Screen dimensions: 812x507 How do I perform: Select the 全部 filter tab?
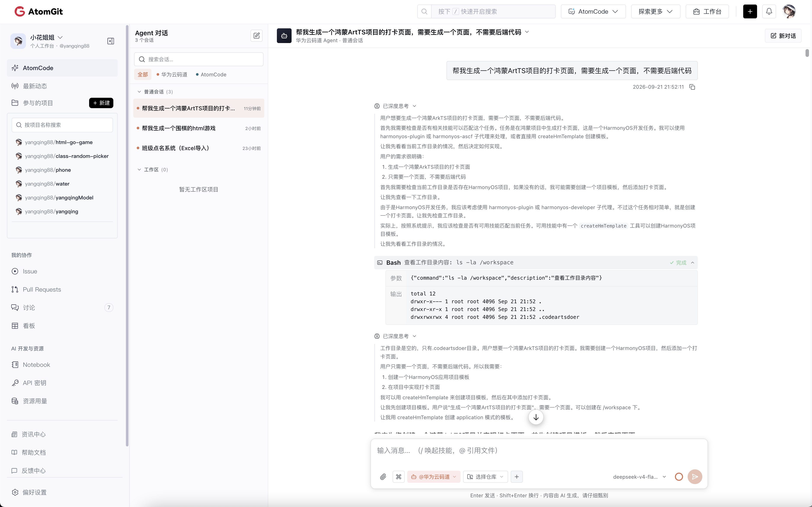pos(143,74)
